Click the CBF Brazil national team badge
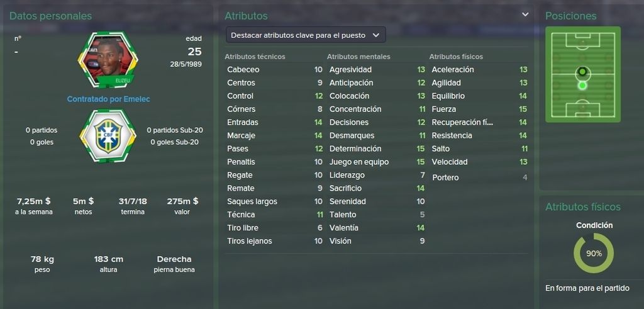The width and height of the screenshot is (644, 309). pos(108,137)
